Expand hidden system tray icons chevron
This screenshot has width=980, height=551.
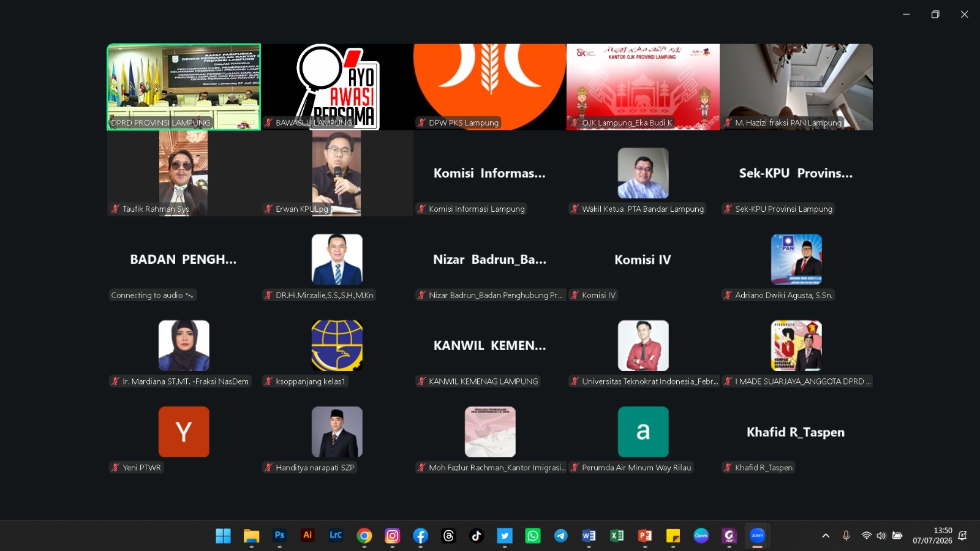[826, 536]
